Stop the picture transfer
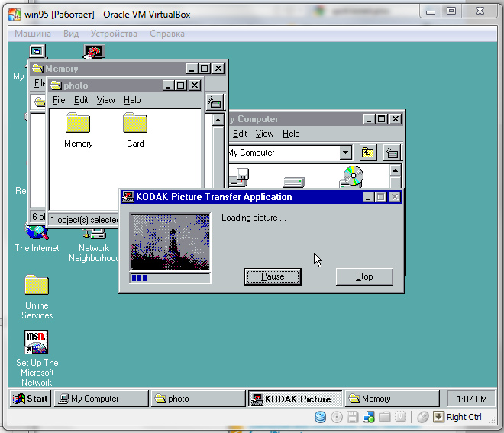The height and width of the screenshot is (433, 504). pos(364,276)
